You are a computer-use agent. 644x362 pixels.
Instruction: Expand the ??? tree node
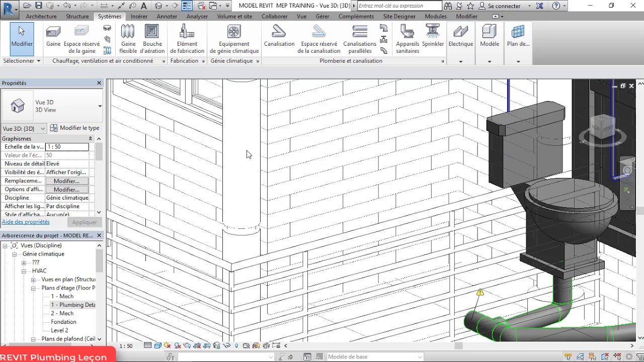pos(24,263)
